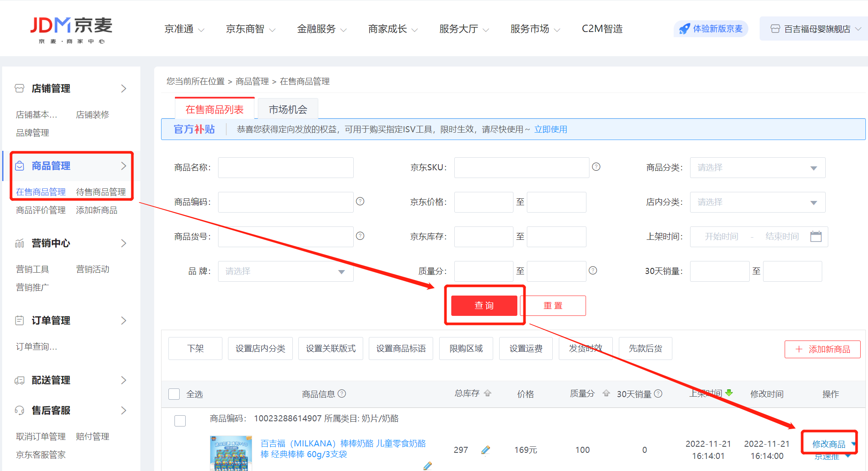Click store icon beside 百吉福母婴旗舰店
Viewport: 868px width, 471px height.
pos(775,29)
